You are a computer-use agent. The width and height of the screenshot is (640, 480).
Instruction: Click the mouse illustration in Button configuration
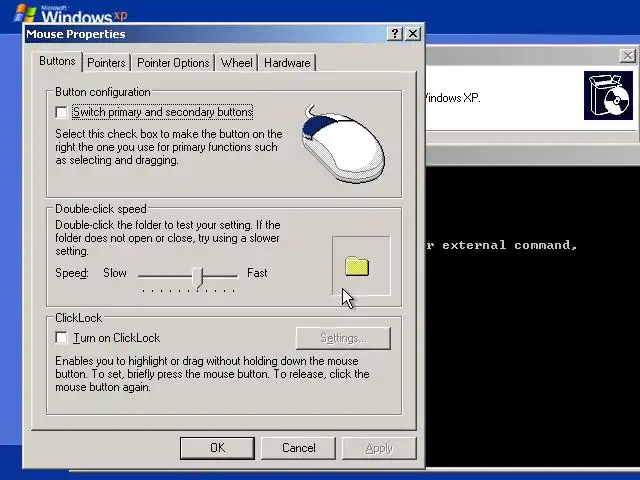click(343, 143)
